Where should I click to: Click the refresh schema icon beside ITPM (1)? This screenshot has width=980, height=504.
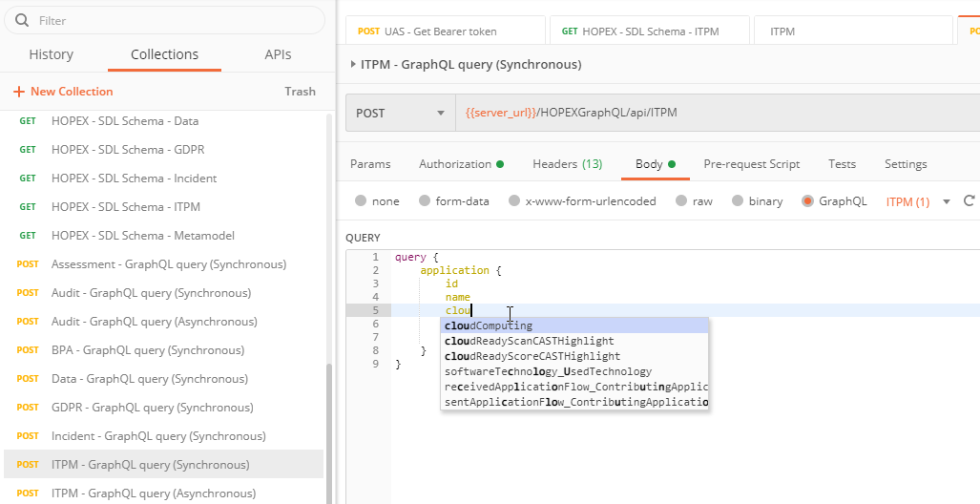point(970,201)
